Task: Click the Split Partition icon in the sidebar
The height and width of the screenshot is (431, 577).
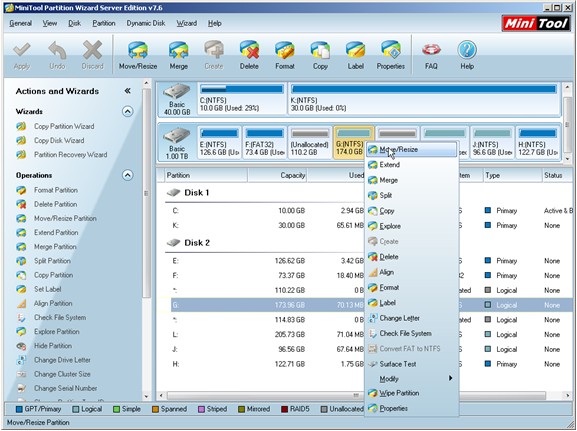Action: pyautogui.click(x=21, y=261)
